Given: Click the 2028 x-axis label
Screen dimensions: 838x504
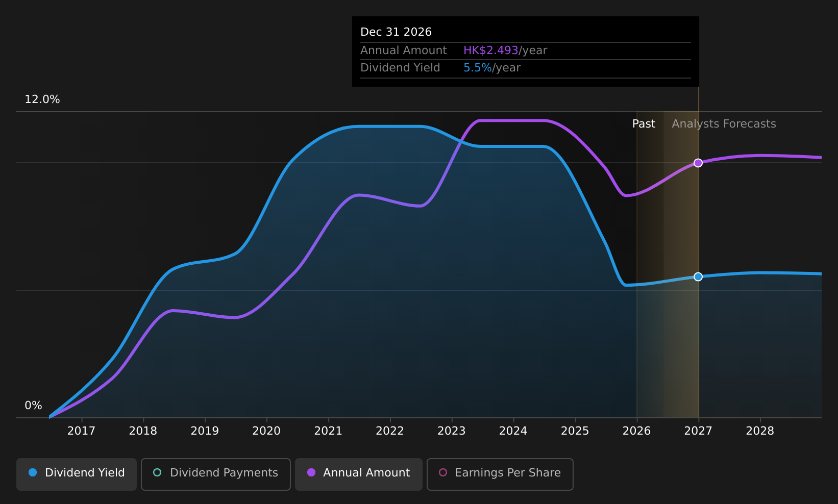Looking at the screenshot, I should point(760,431).
